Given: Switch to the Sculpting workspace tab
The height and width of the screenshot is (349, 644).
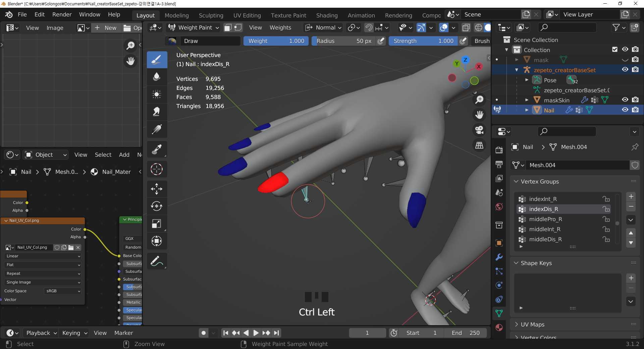Looking at the screenshot, I should coord(211,15).
